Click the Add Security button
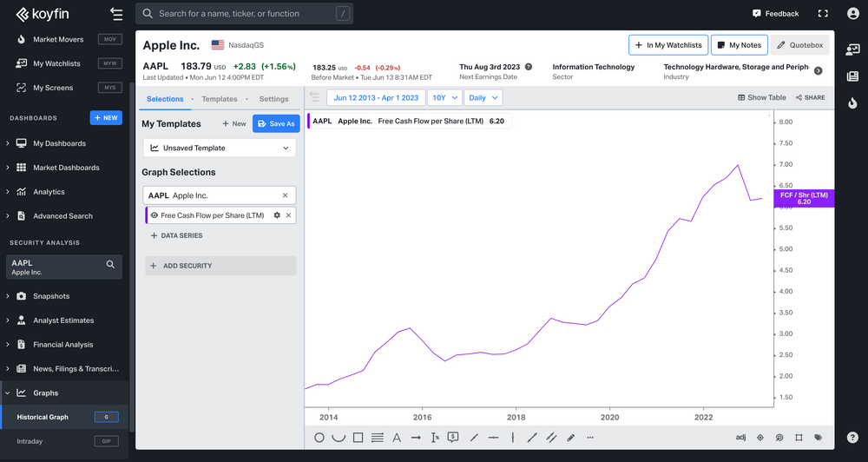The image size is (868, 462). 220,266
